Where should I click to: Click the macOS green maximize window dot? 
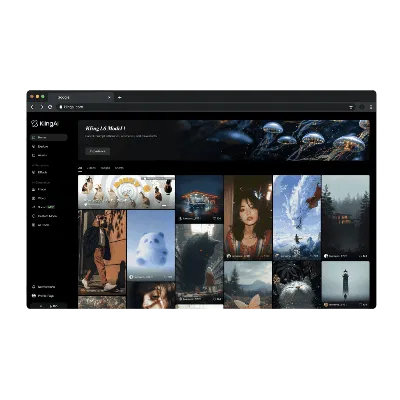43,97
